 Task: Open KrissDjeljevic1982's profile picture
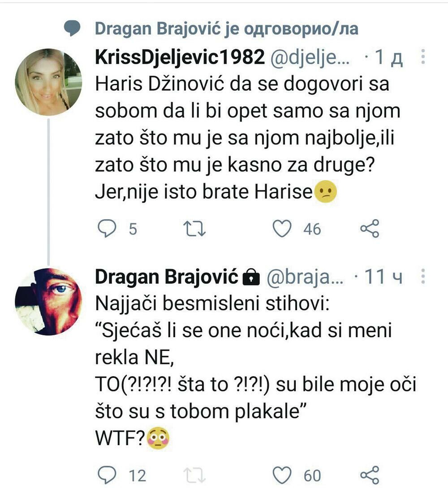[48, 82]
